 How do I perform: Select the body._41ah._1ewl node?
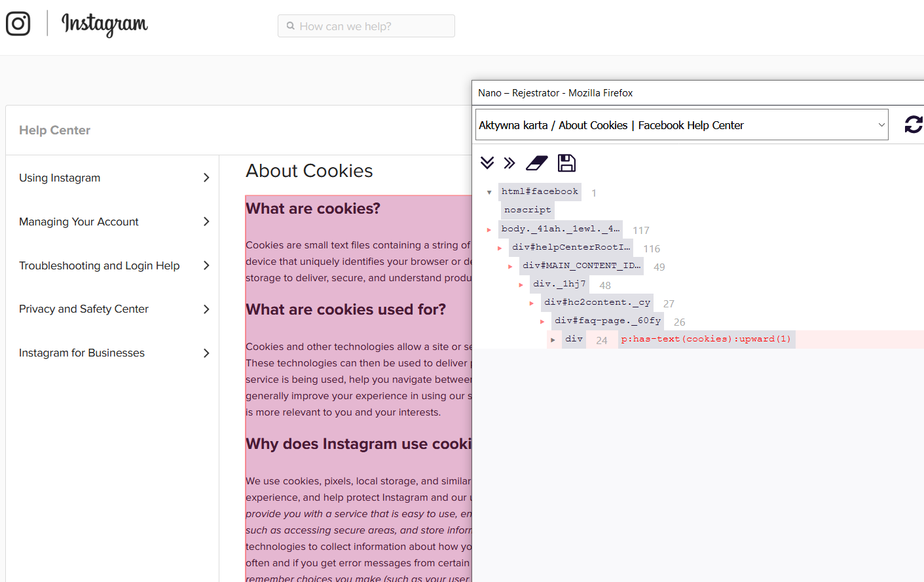pos(560,229)
